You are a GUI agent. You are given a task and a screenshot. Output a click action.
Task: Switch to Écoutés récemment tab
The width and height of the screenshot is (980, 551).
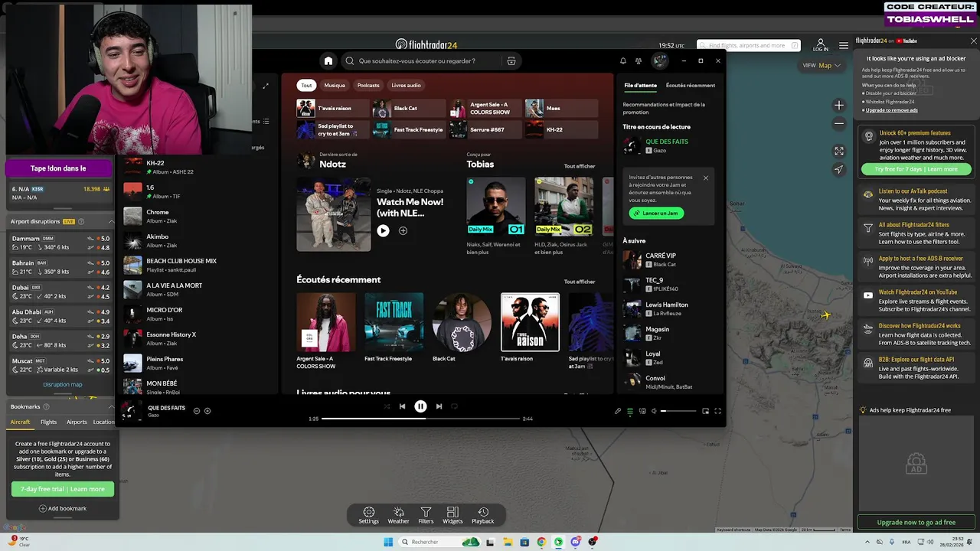(691, 85)
